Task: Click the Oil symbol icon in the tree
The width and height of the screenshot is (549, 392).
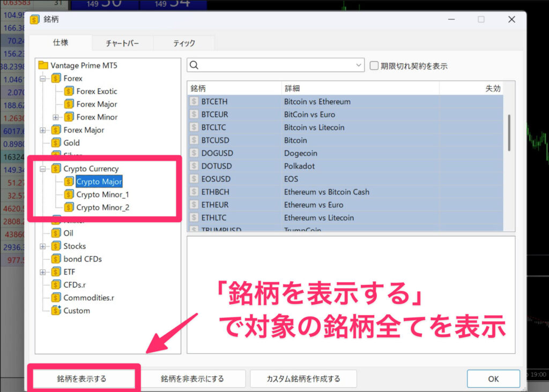Action: point(56,233)
